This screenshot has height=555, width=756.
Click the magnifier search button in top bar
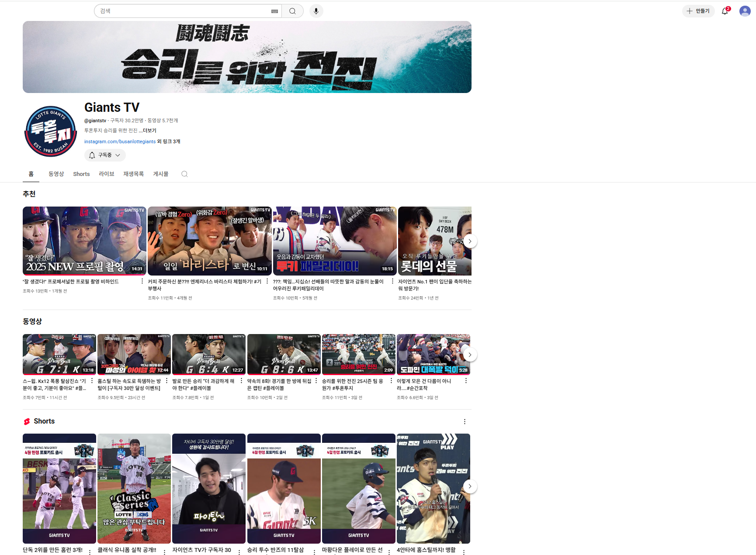(292, 11)
